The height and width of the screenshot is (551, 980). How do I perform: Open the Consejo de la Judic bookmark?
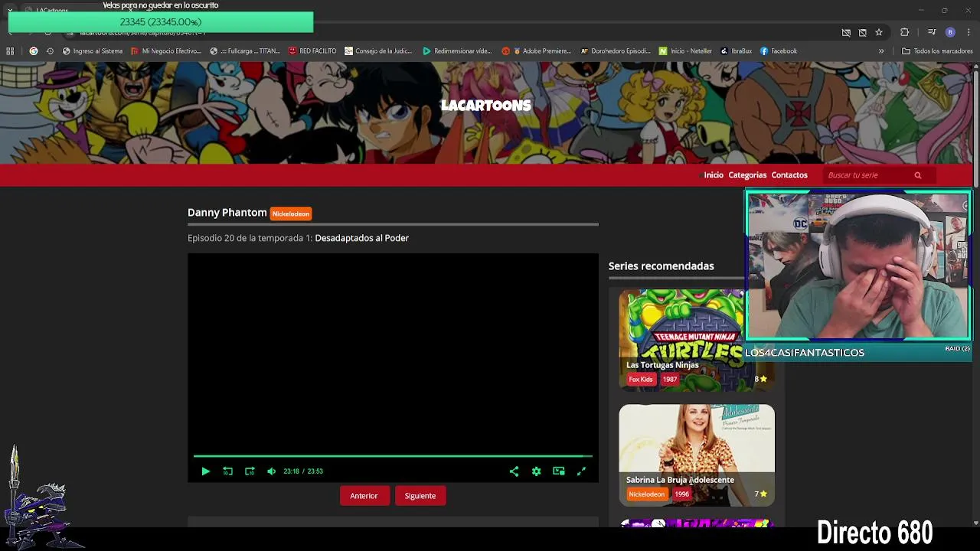378,51
